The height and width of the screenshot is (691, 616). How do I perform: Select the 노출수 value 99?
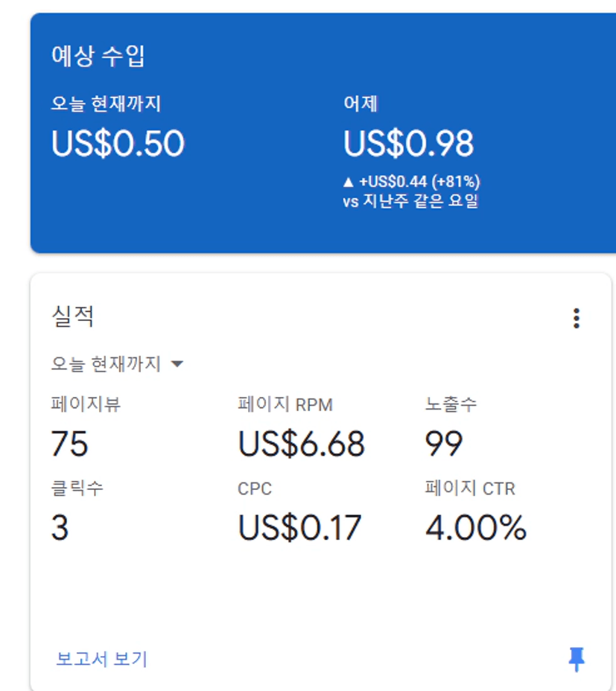point(444,445)
